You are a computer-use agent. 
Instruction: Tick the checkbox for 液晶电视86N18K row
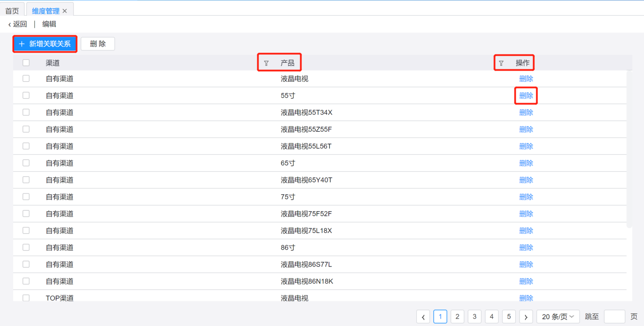(x=26, y=281)
